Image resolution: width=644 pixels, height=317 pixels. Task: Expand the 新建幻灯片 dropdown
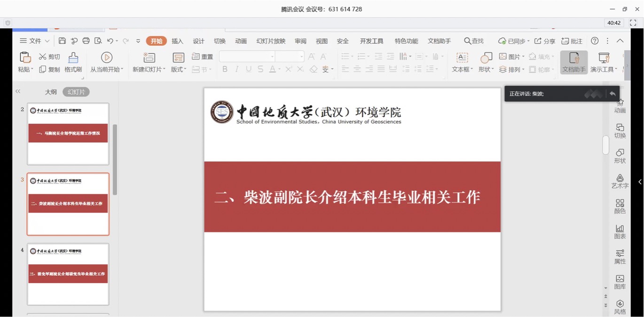point(149,70)
